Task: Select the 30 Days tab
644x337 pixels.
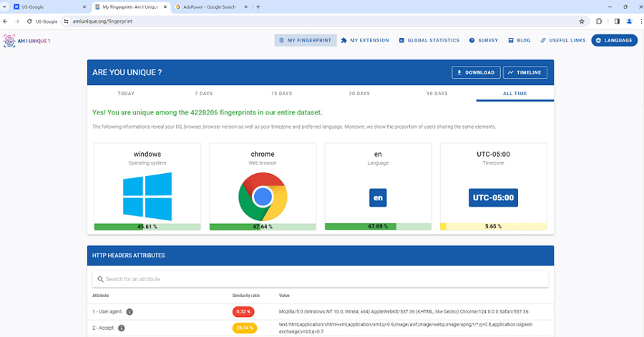Action: coord(359,94)
